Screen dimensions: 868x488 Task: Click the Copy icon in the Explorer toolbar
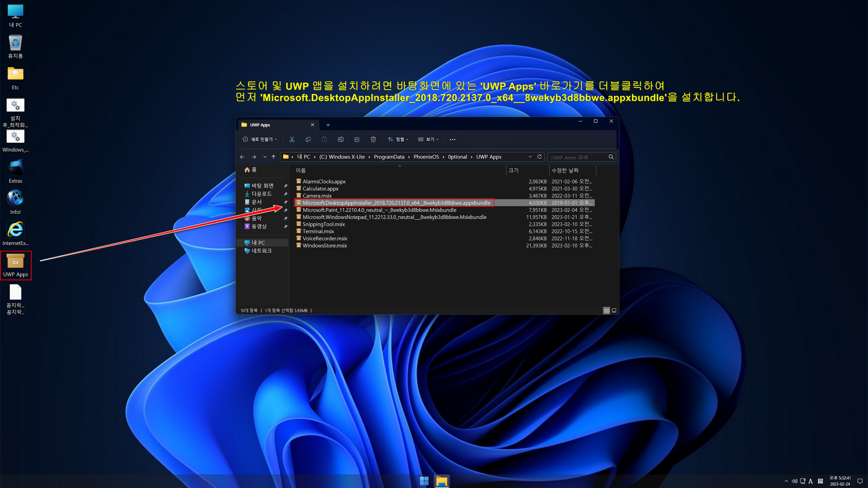click(308, 139)
